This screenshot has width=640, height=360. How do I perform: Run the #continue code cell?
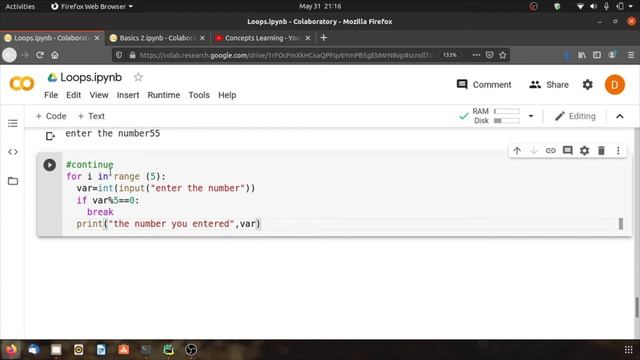coord(50,165)
